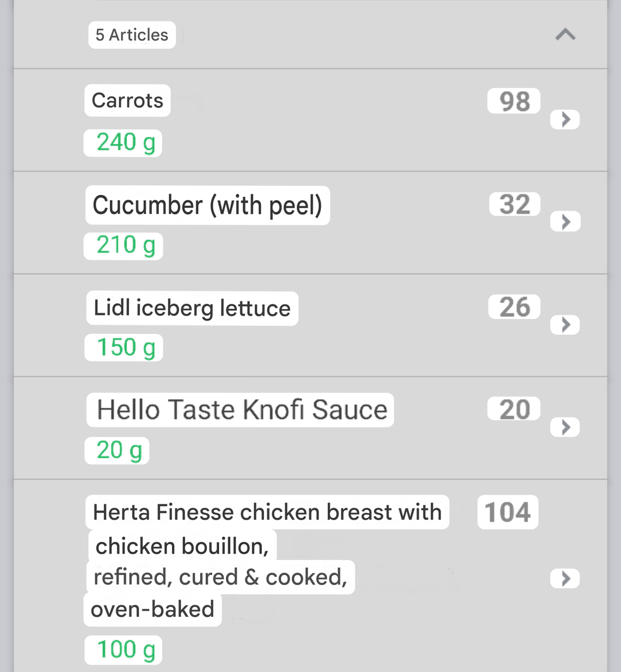Open Cucumber (with peel) details arrow
Screen dimensions: 621x672
[565, 222]
